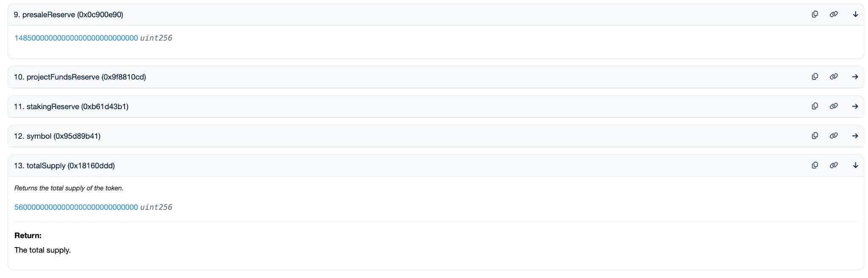Expand the symbol section arrow
Screen dimensions: 868x278
click(855, 136)
